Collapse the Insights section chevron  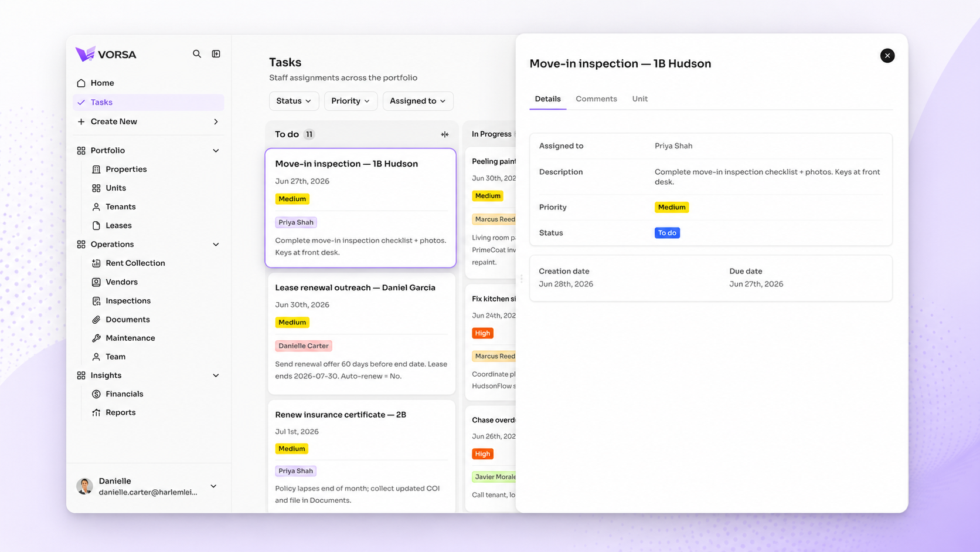216,375
